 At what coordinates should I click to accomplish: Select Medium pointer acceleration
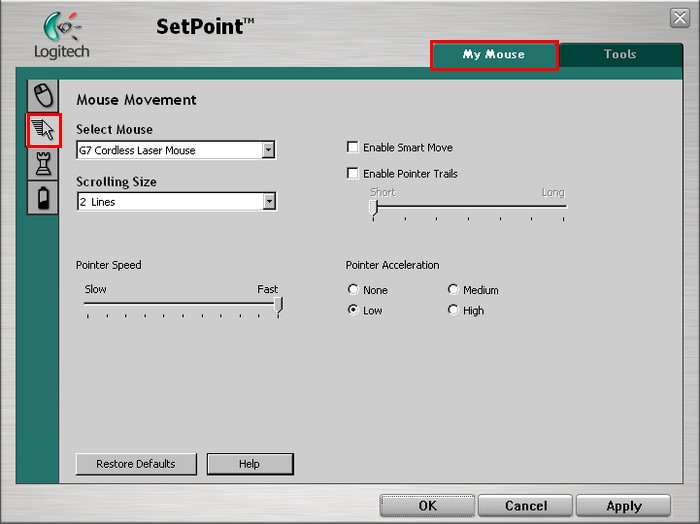[x=453, y=289]
